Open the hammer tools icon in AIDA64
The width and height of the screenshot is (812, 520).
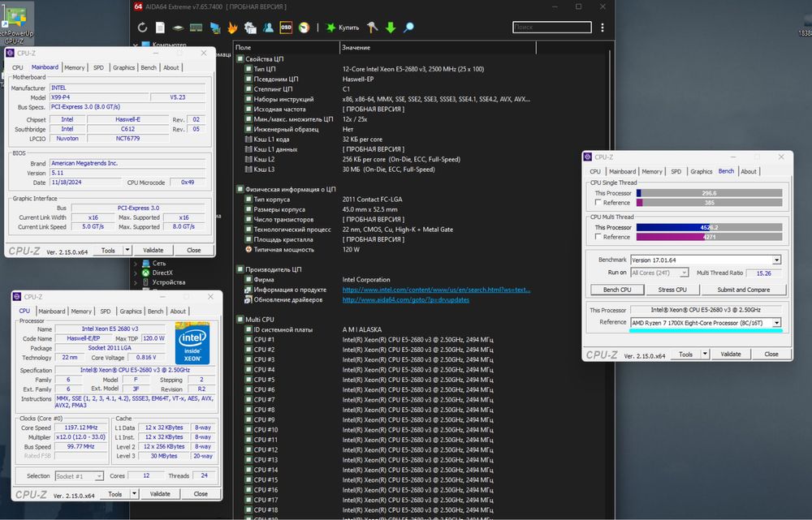(x=373, y=28)
